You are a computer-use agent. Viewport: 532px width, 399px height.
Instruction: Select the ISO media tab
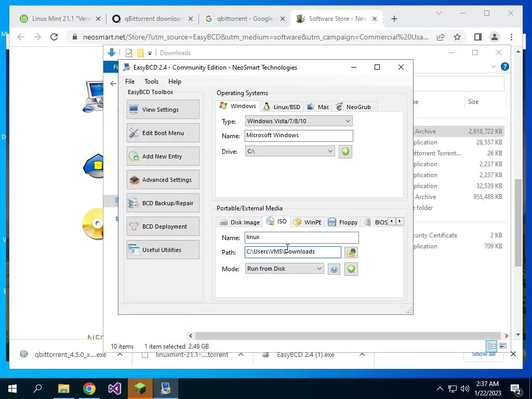click(x=276, y=221)
